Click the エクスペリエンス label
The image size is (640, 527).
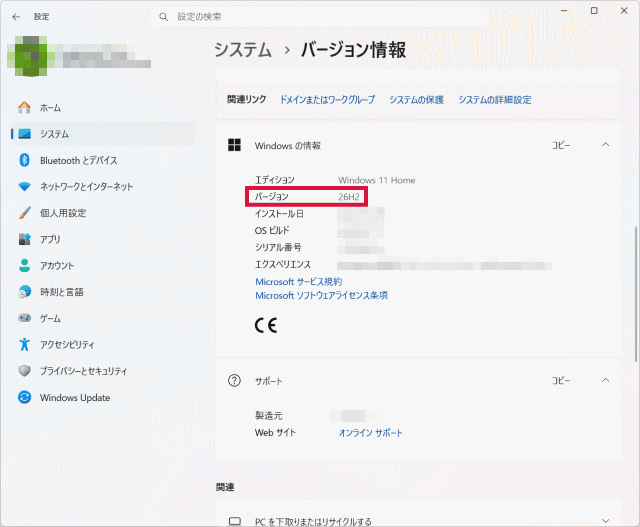click(x=282, y=265)
